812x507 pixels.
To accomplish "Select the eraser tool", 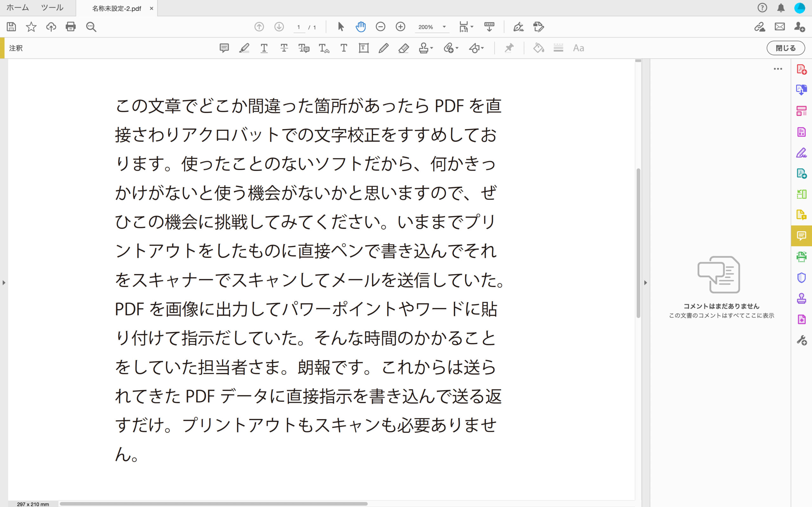I will tap(404, 48).
